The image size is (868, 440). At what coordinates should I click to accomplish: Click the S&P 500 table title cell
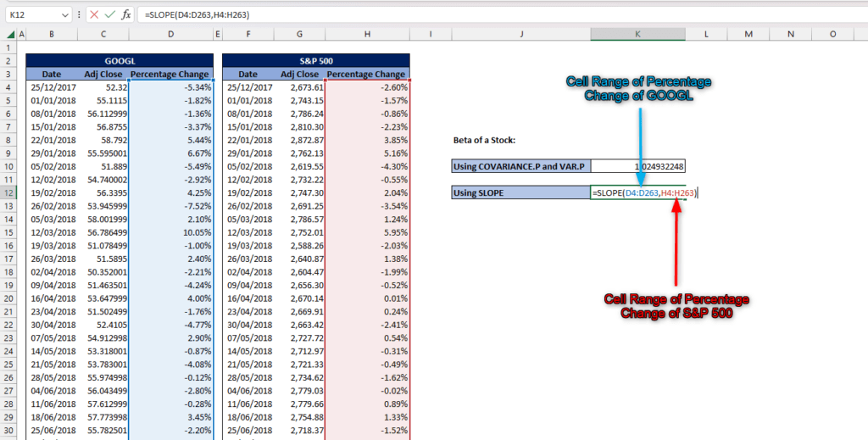316,61
